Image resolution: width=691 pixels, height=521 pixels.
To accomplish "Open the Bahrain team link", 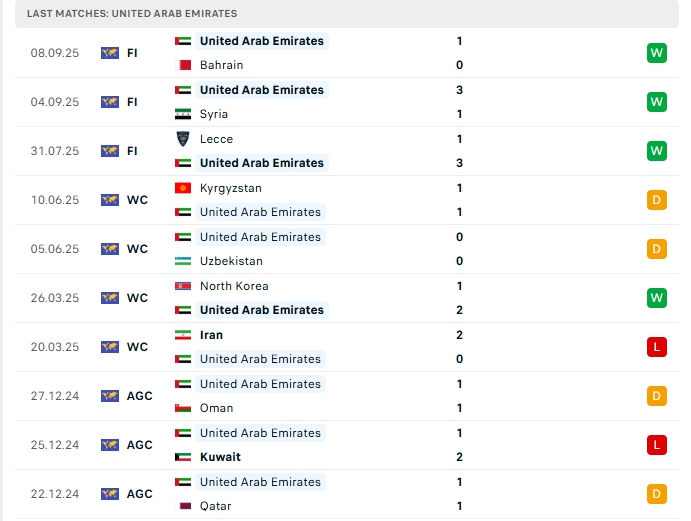I will tap(221, 65).
